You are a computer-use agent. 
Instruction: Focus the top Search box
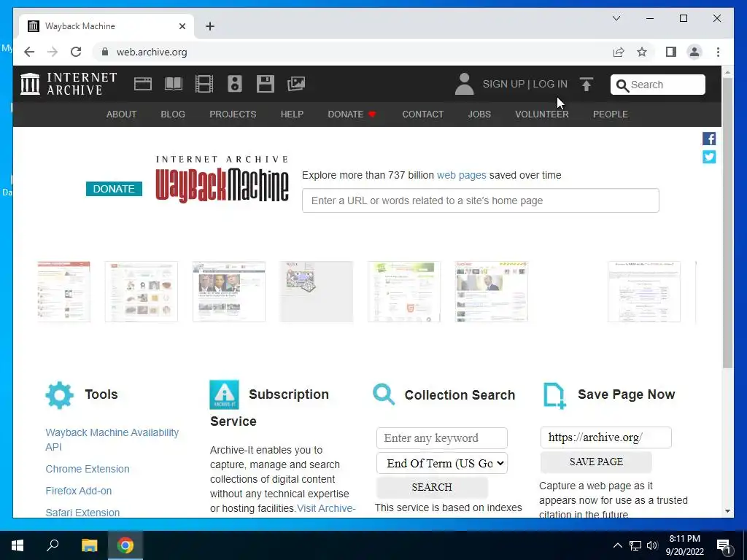(x=657, y=85)
